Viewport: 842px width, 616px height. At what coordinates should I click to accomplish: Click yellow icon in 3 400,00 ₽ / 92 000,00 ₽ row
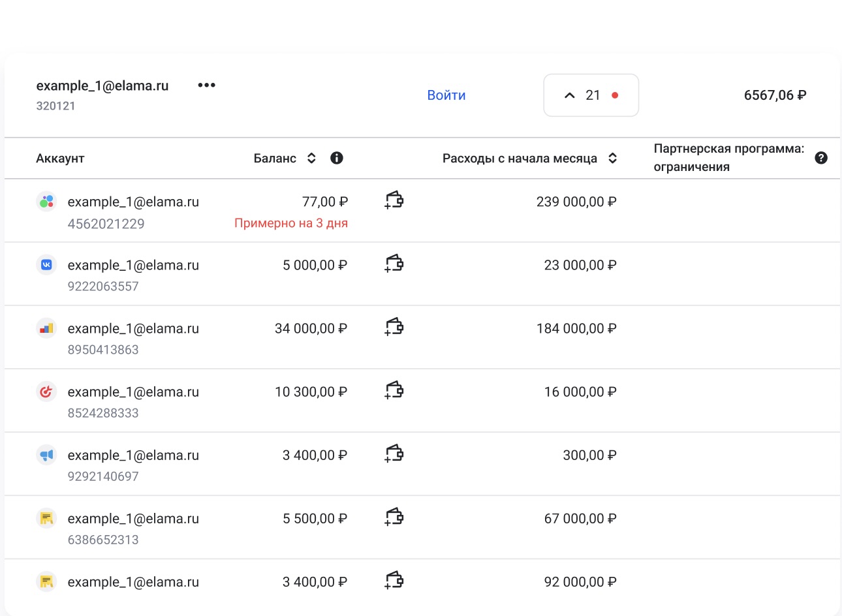(x=46, y=581)
